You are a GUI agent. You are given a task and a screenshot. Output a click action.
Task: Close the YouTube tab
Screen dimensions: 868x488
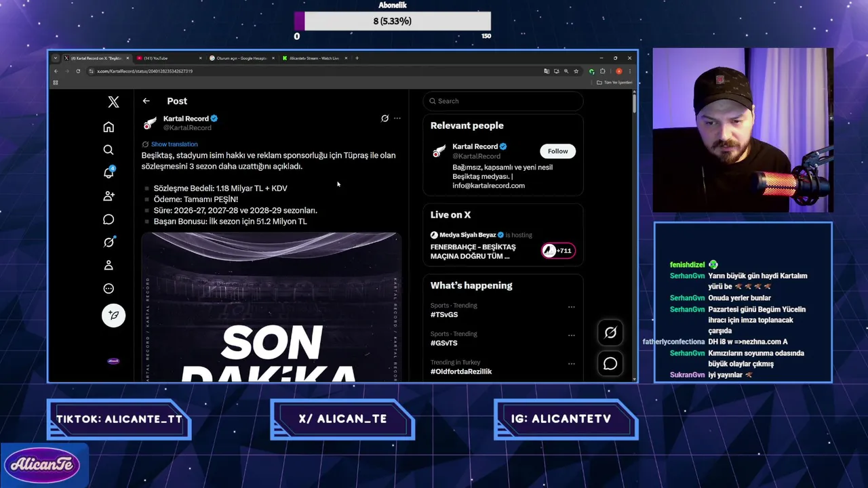(200, 58)
